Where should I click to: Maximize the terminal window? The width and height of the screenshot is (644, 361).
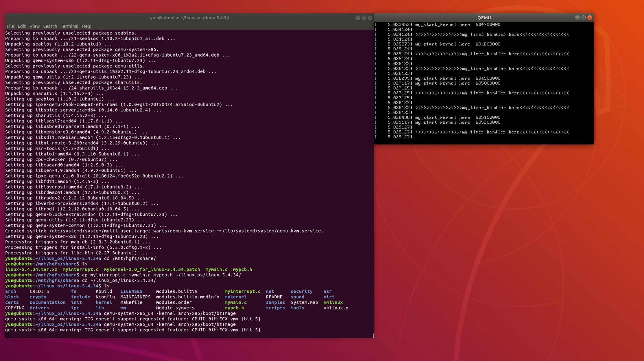pos(364,18)
